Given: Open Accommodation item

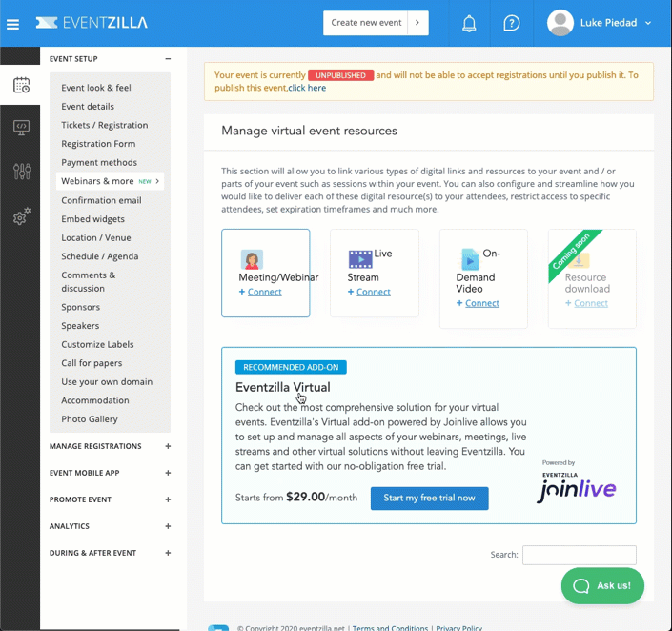Looking at the screenshot, I should (94, 400).
